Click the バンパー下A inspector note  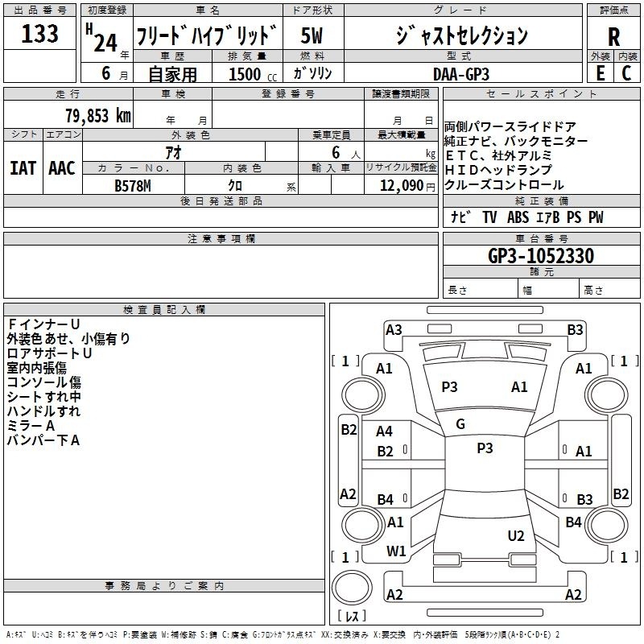(x=43, y=440)
